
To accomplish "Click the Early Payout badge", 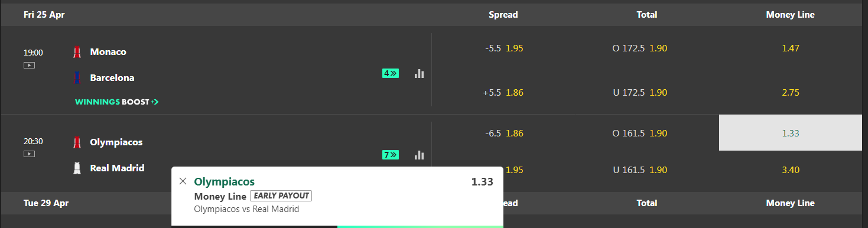I will pos(281,196).
